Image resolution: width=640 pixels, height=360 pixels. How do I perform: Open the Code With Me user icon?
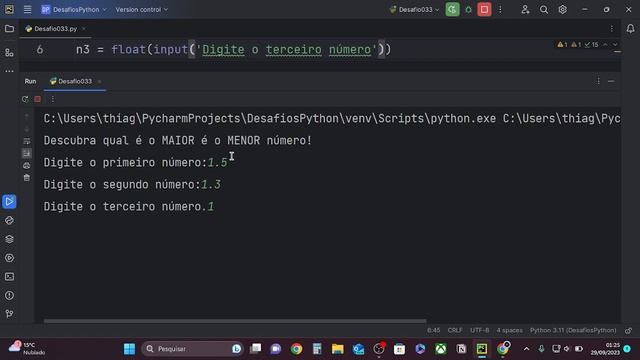(x=525, y=9)
